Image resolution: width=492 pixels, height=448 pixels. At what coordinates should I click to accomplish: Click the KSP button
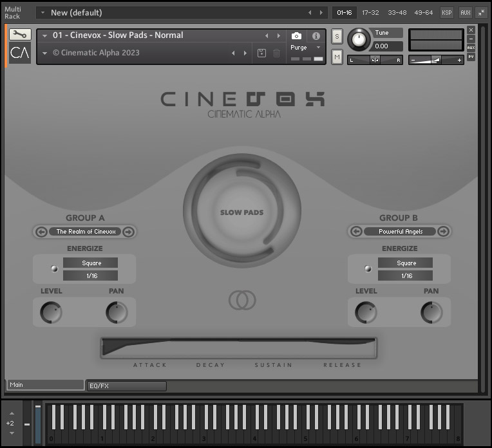446,12
